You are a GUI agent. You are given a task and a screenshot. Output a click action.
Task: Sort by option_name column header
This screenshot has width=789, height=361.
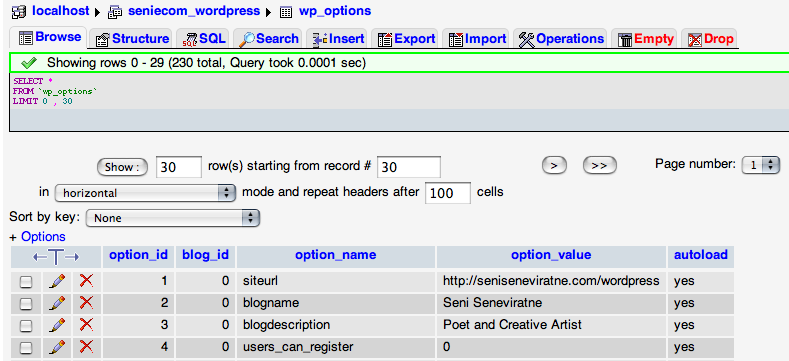pyautogui.click(x=336, y=255)
